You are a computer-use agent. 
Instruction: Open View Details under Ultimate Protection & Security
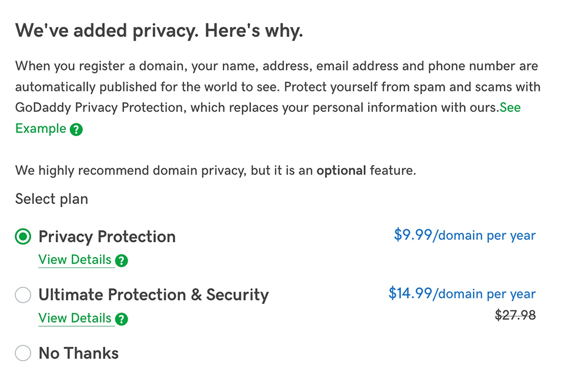[75, 318]
